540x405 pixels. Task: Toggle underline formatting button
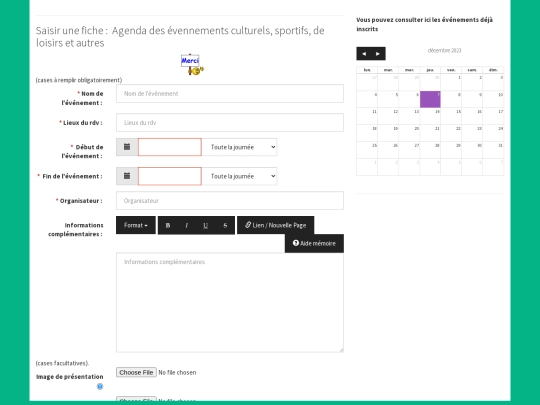(x=206, y=225)
